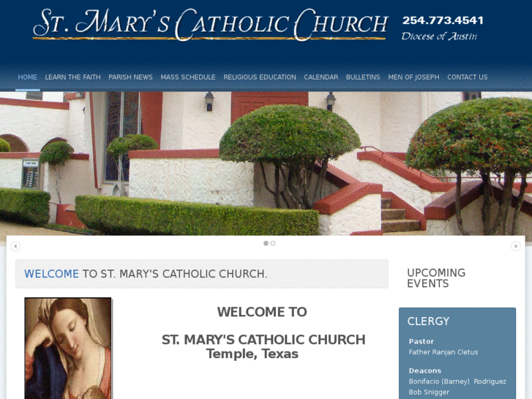
Task: Click the church exterior slideshow image
Action: pyautogui.click(x=266, y=163)
